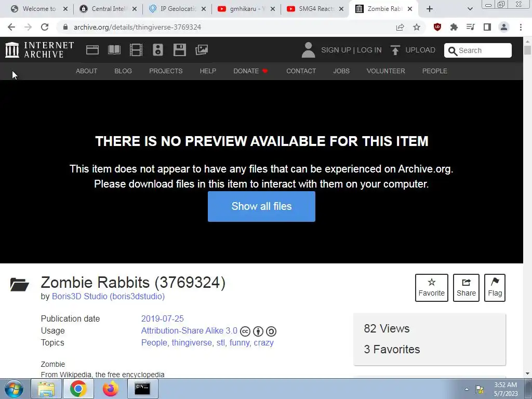Image resolution: width=532 pixels, height=399 pixels.
Task: Open the HELP menu item
Action: point(208,71)
